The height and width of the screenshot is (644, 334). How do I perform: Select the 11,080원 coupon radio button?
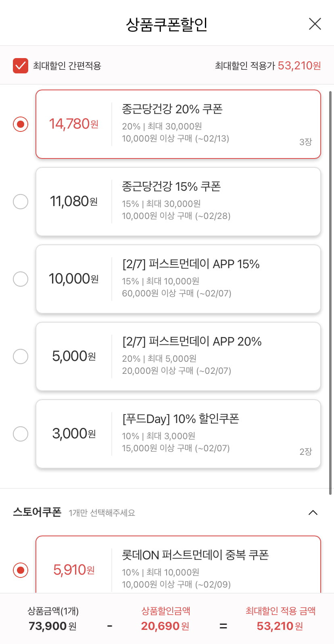tap(21, 202)
